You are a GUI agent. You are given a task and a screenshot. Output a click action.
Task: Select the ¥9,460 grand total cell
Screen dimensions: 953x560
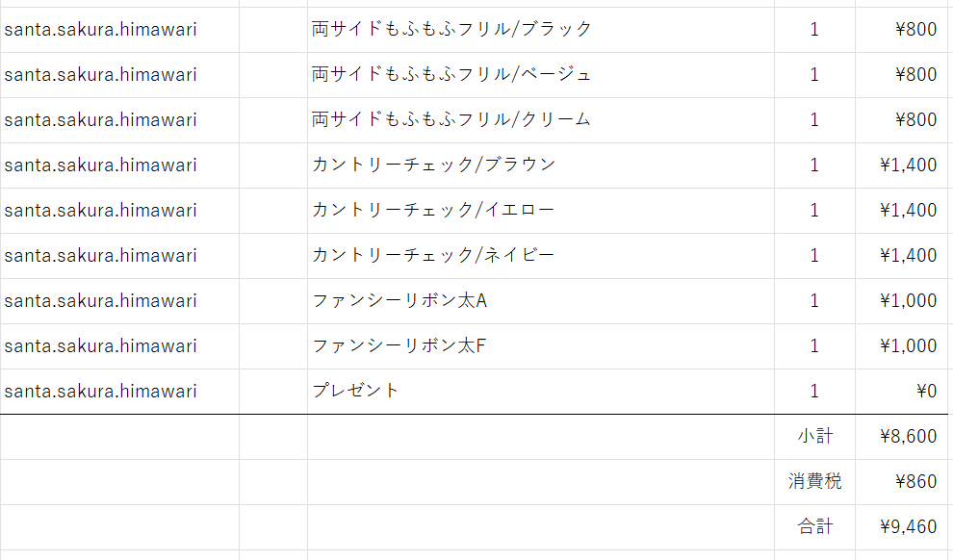click(x=908, y=526)
